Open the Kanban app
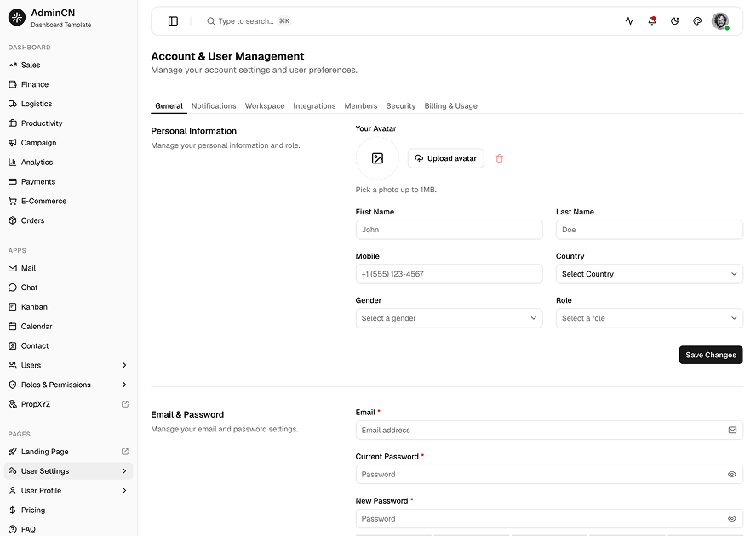756x536 pixels. click(x=68, y=307)
